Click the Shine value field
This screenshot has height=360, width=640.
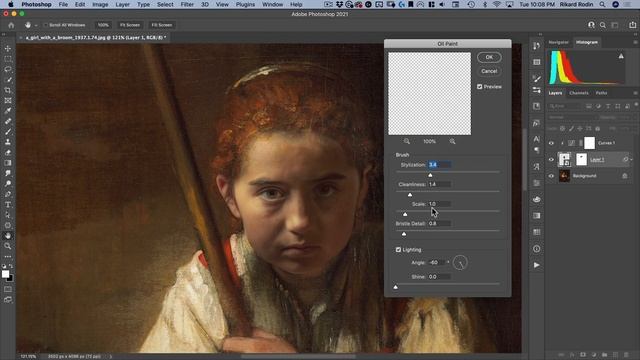440,277
